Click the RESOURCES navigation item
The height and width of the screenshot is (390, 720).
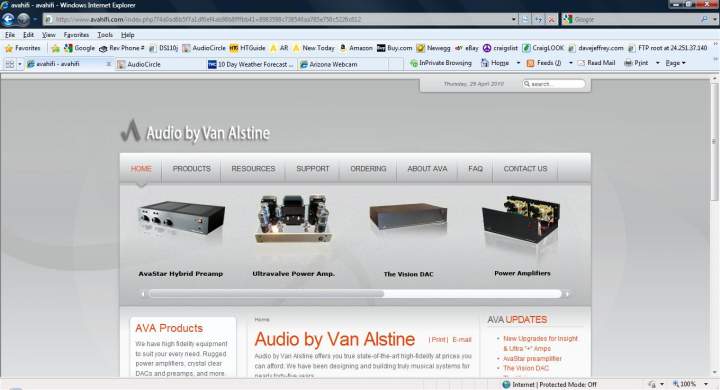tap(253, 169)
